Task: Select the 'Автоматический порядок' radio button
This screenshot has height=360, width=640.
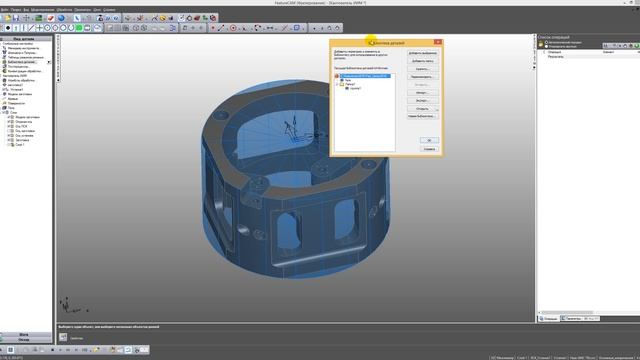Action: click(546, 42)
